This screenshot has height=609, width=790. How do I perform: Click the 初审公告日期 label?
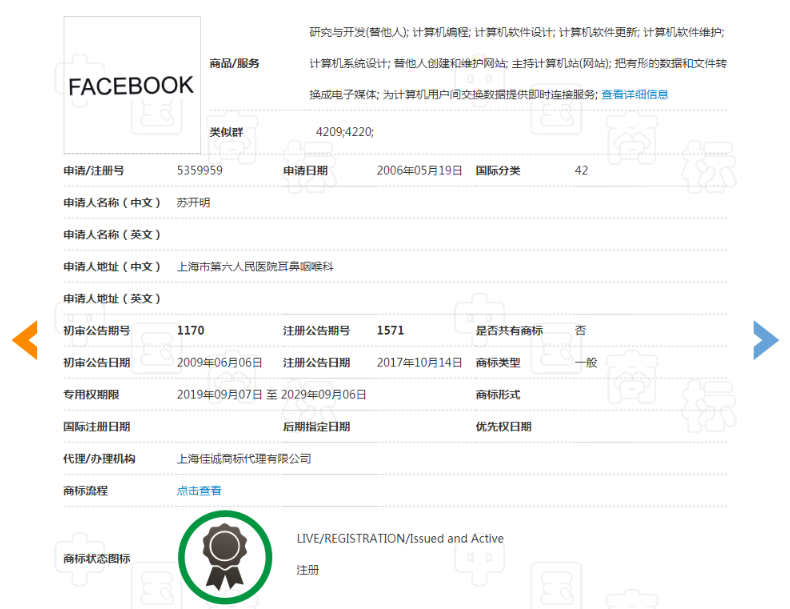(x=97, y=363)
